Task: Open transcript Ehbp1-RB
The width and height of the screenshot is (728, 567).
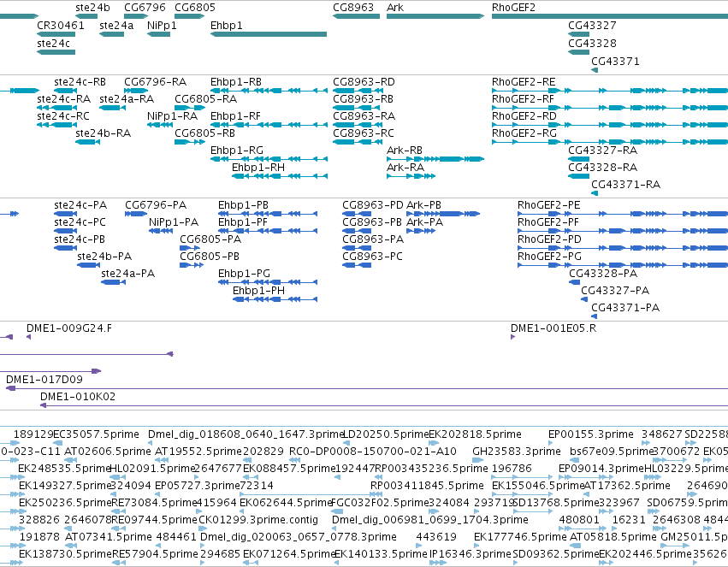Action: (236, 81)
